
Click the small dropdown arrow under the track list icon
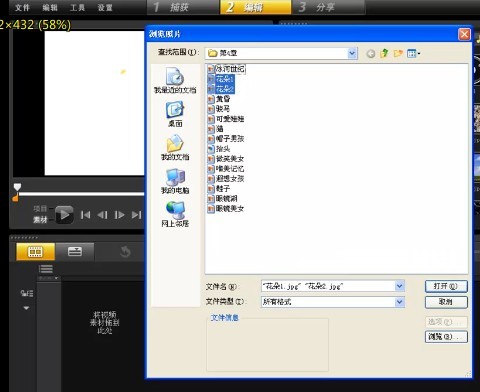pyautogui.click(x=56, y=278)
